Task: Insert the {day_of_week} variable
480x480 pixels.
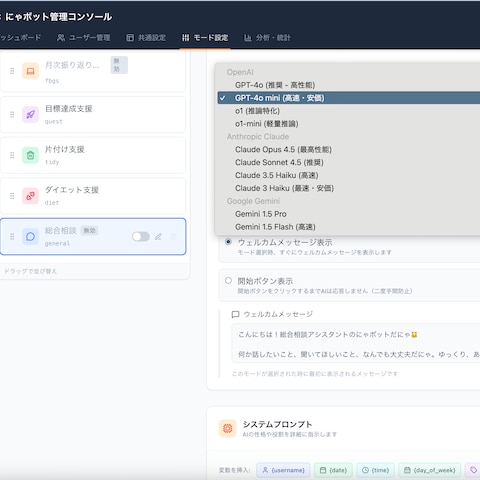Action: 430,470
